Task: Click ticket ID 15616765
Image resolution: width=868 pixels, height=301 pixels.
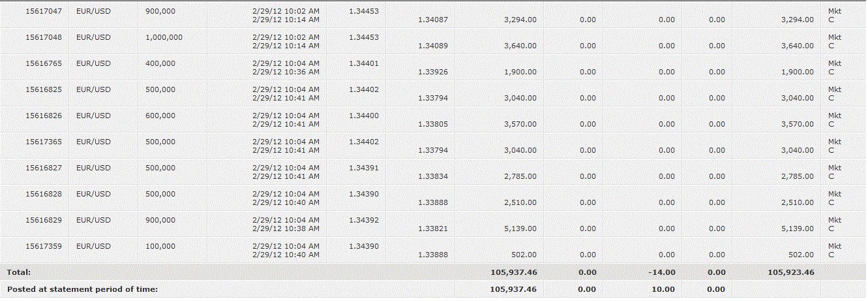Action: coord(43,64)
